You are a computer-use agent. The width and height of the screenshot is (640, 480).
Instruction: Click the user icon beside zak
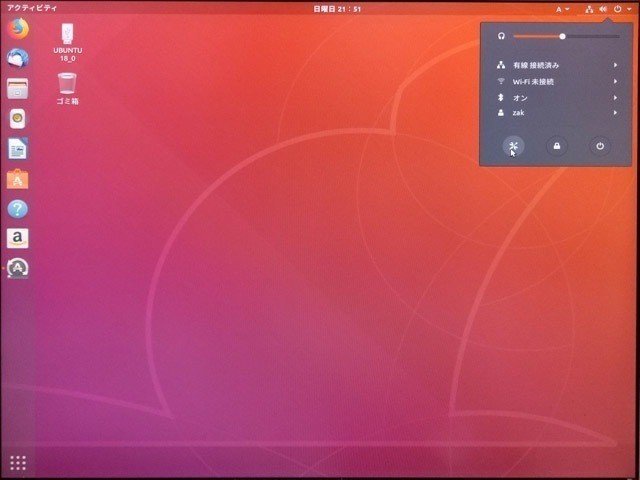[501, 113]
